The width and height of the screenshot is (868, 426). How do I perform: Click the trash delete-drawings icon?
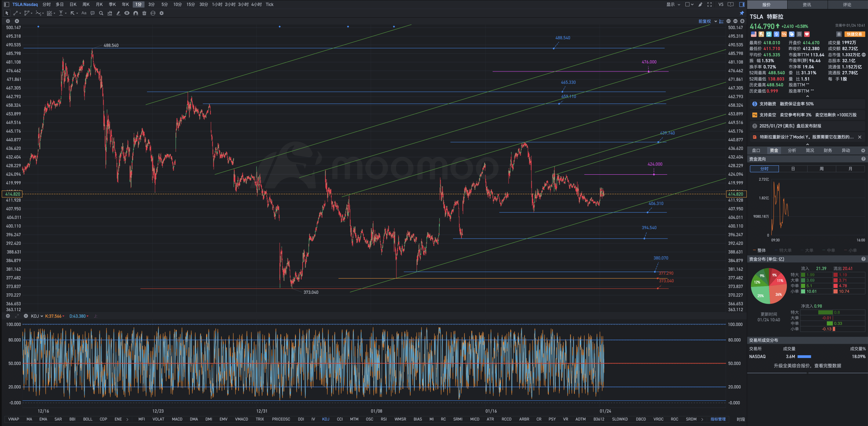pyautogui.click(x=144, y=13)
